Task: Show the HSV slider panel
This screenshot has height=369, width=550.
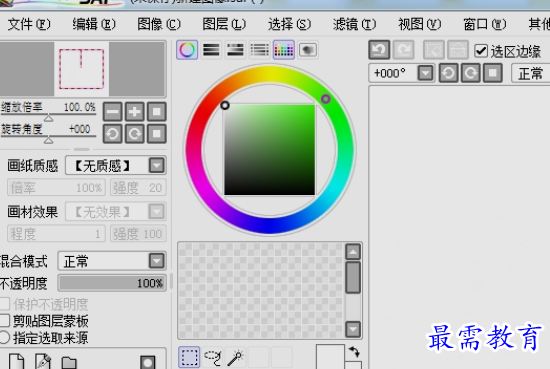Action: tap(235, 50)
